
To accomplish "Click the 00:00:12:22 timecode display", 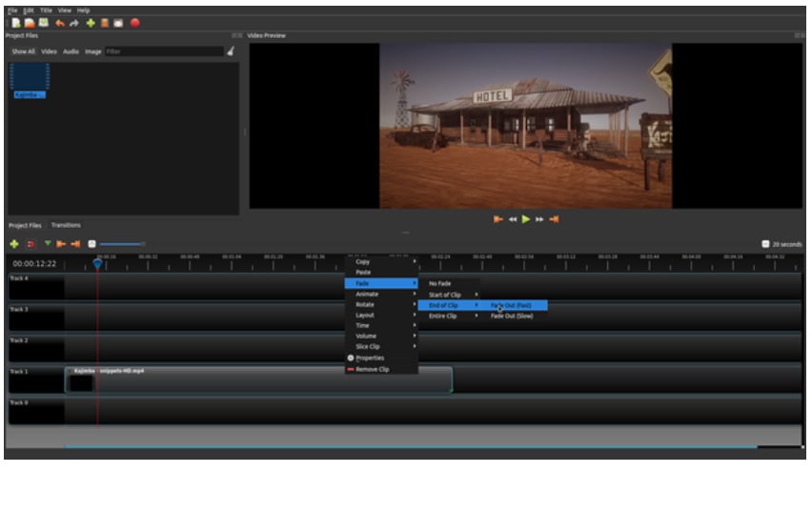I will (34, 264).
